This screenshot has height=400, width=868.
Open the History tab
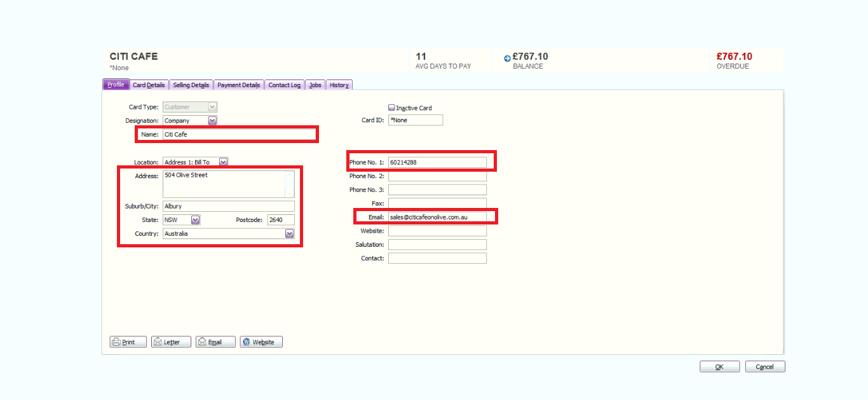[339, 85]
